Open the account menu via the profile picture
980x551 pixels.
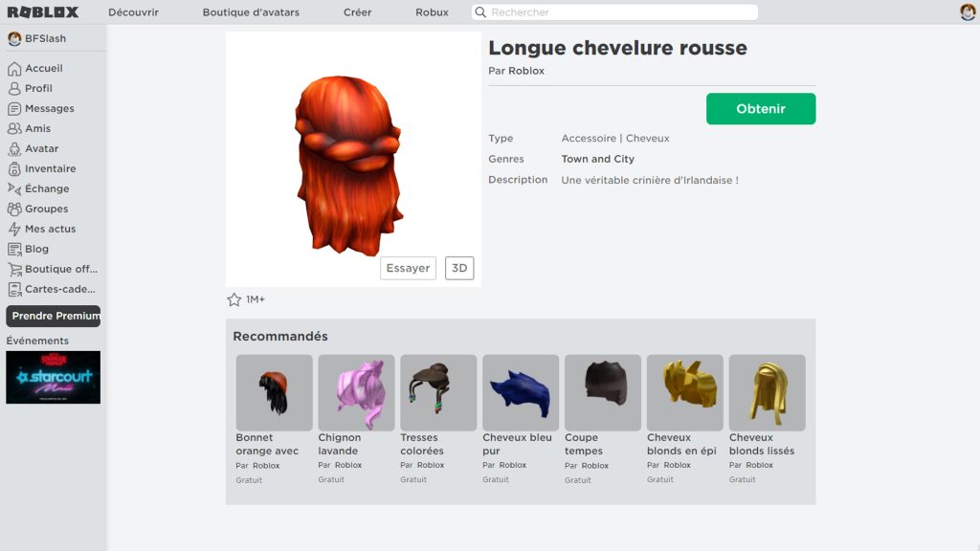965,11
